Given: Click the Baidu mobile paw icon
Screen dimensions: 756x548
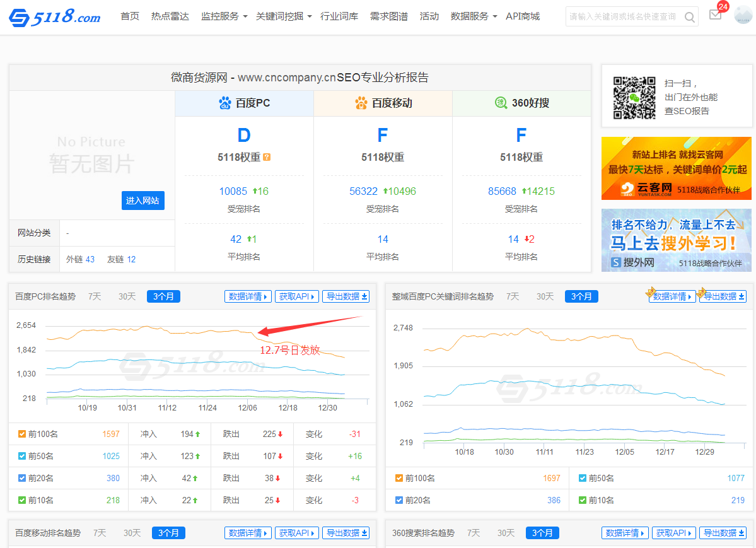Looking at the screenshot, I should (x=361, y=103).
